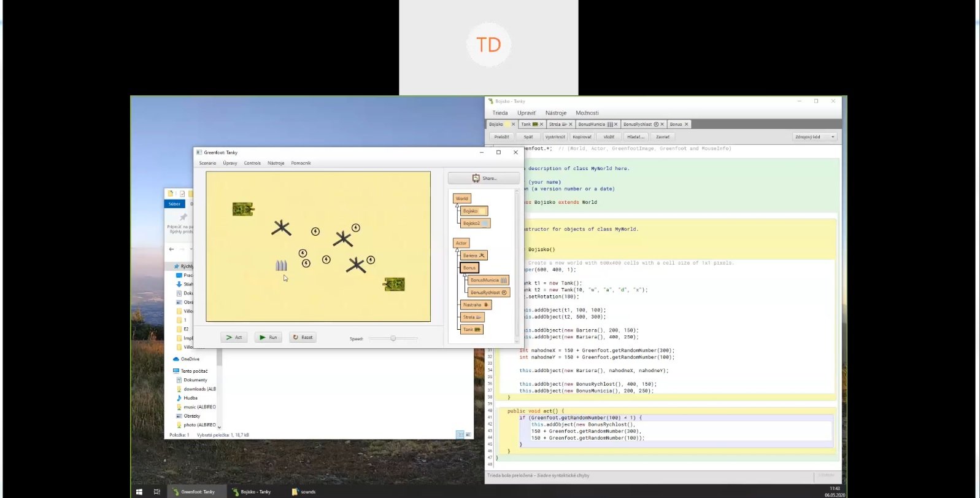Screen dimensions: 980x498
Task: Open the Nástroje menu in editor
Action: pos(556,113)
